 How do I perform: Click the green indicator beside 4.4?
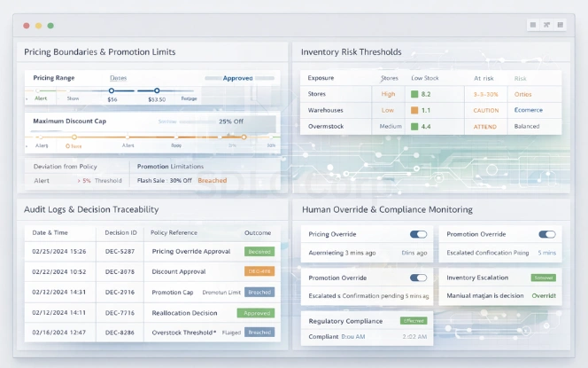pos(414,126)
